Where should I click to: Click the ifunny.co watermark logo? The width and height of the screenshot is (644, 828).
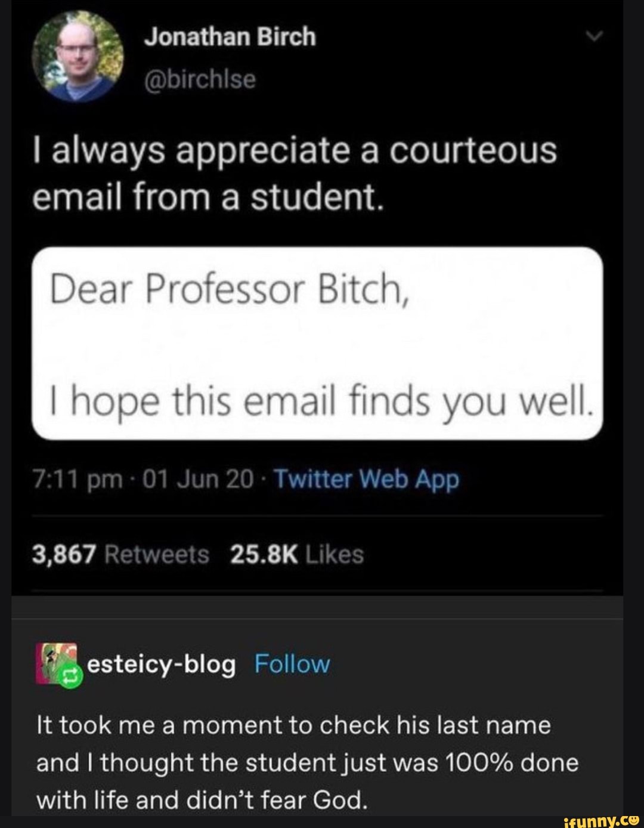[601, 818]
